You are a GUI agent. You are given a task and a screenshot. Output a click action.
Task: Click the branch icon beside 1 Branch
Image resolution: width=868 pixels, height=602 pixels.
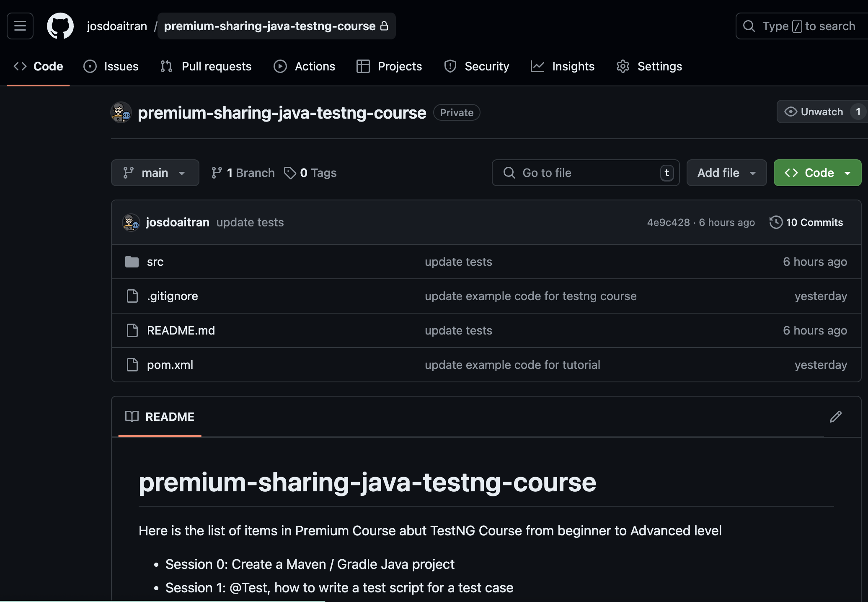(x=217, y=173)
